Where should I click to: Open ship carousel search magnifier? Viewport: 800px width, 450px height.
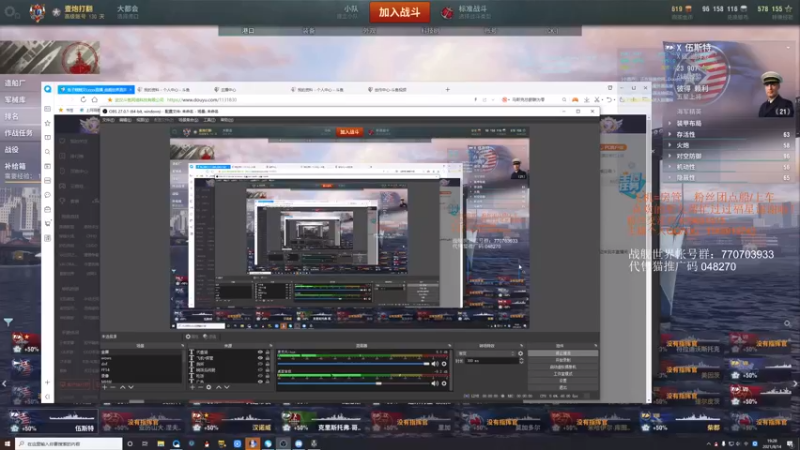pyautogui.click(x=788, y=323)
